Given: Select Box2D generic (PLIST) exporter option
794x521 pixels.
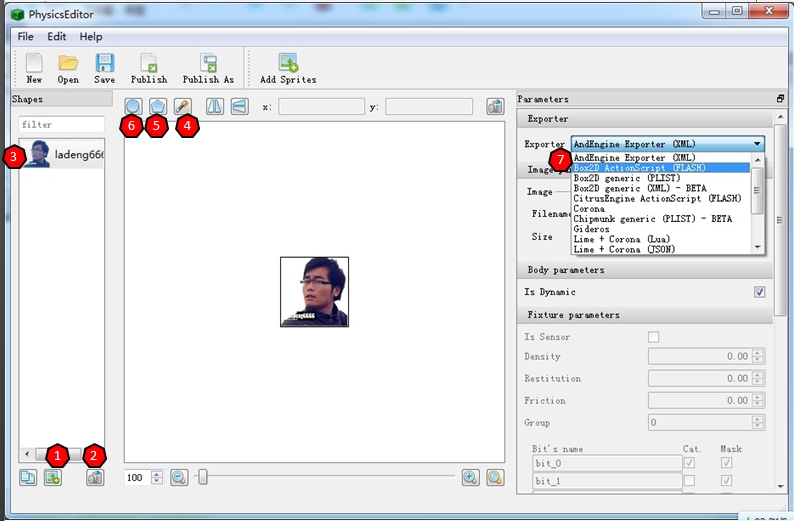Looking at the screenshot, I should pyautogui.click(x=627, y=178).
